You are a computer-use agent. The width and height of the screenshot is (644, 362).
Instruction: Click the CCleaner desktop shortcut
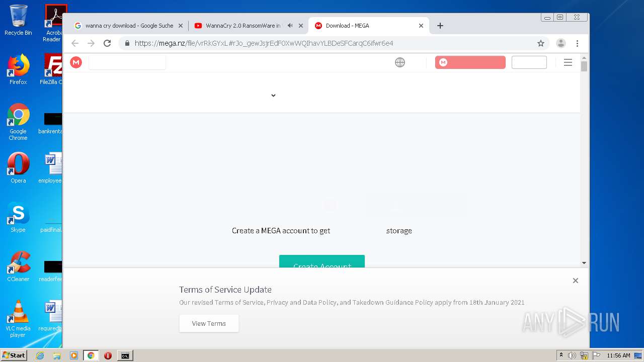(x=18, y=266)
